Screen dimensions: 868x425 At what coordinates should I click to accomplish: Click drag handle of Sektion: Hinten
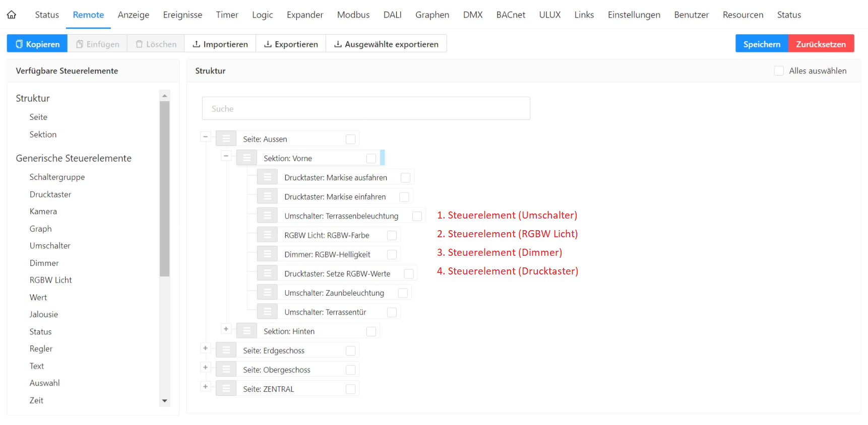pyautogui.click(x=247, y=331)
